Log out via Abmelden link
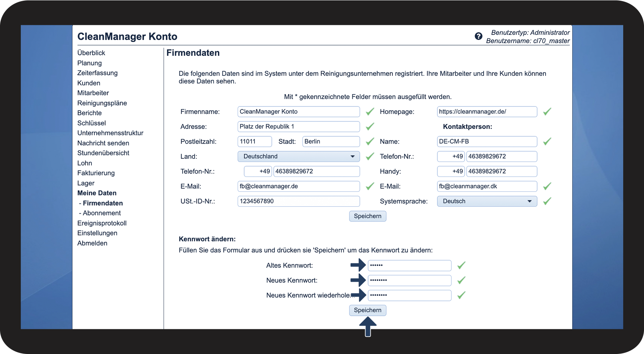 tap(92, 243)
